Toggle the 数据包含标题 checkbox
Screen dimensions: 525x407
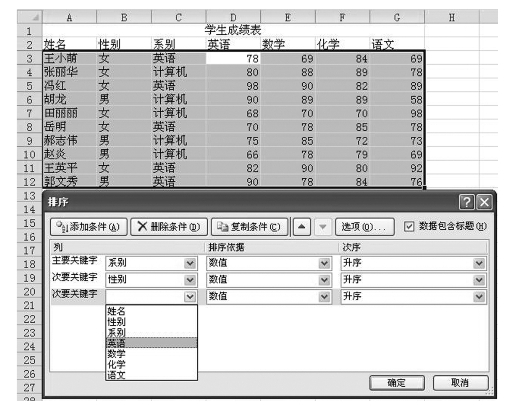(408, 227)
